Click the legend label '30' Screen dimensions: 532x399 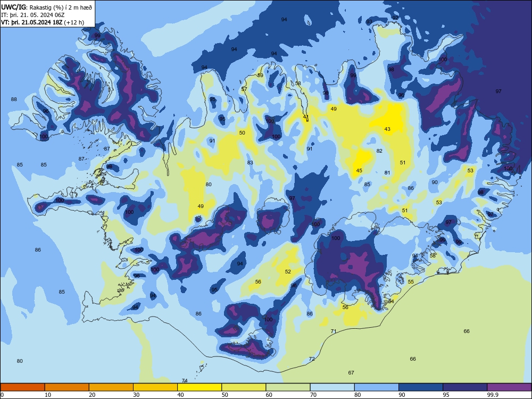(x=136, y=395)
